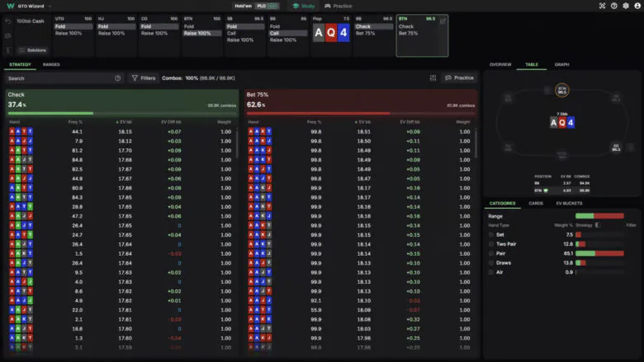Screen dimensions: 644x362
Task: Sort Check table by EV bb column
Action: [x=124, y=122]
